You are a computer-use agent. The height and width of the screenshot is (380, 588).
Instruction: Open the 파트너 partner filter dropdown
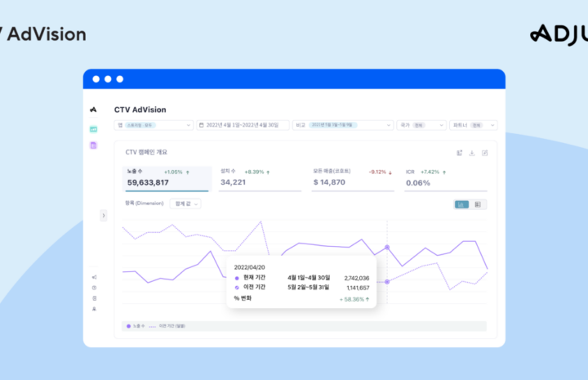click(474, 125)
